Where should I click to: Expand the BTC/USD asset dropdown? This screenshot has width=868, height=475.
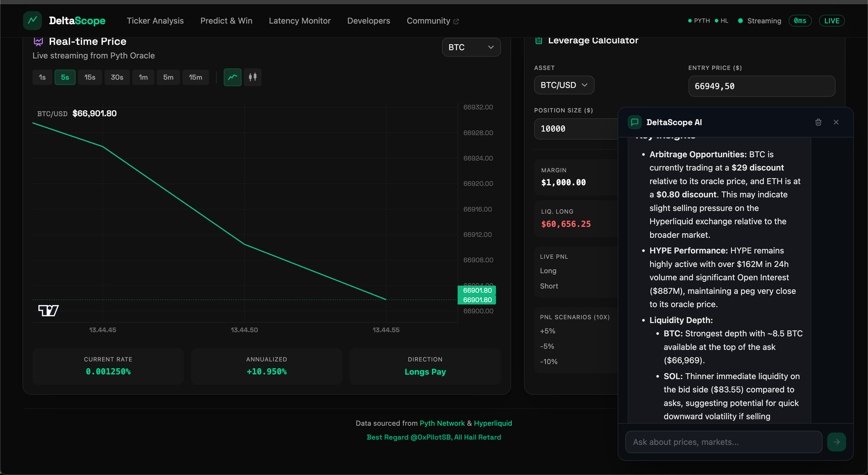point(564,85)
